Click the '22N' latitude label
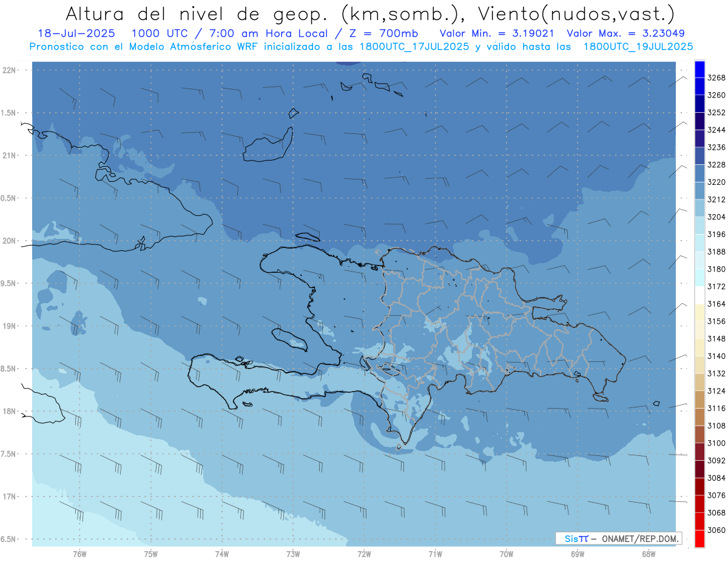 pos(10,70)
